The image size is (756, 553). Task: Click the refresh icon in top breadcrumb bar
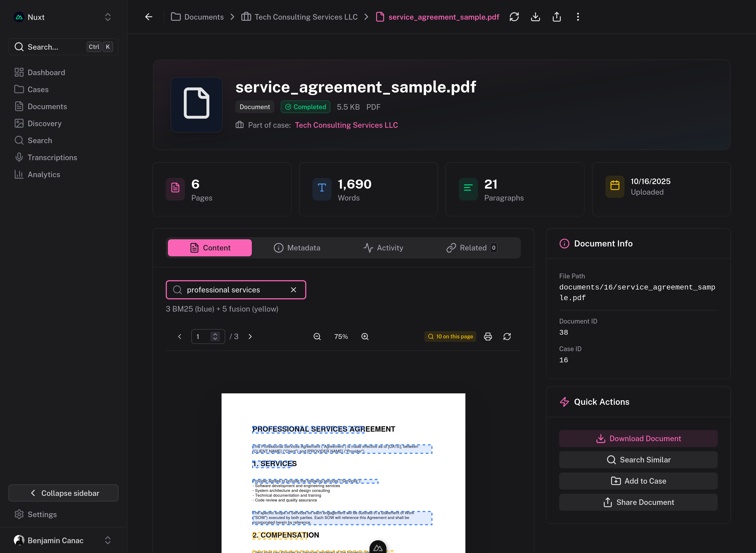coord(514,17)
